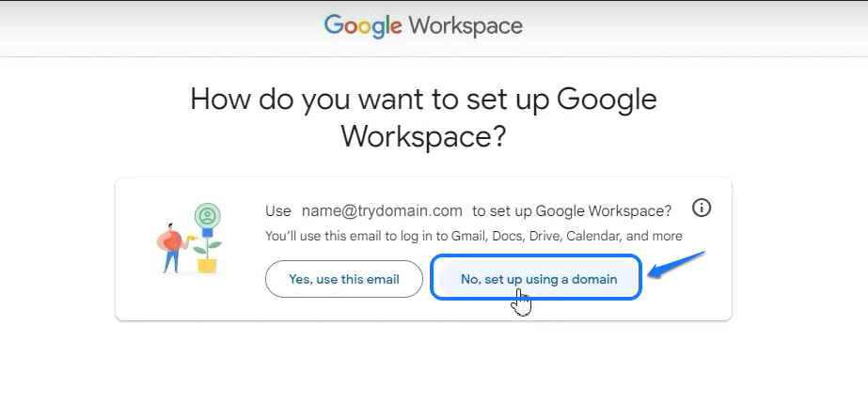Click the info icon beside the email question

coord(701,209)
